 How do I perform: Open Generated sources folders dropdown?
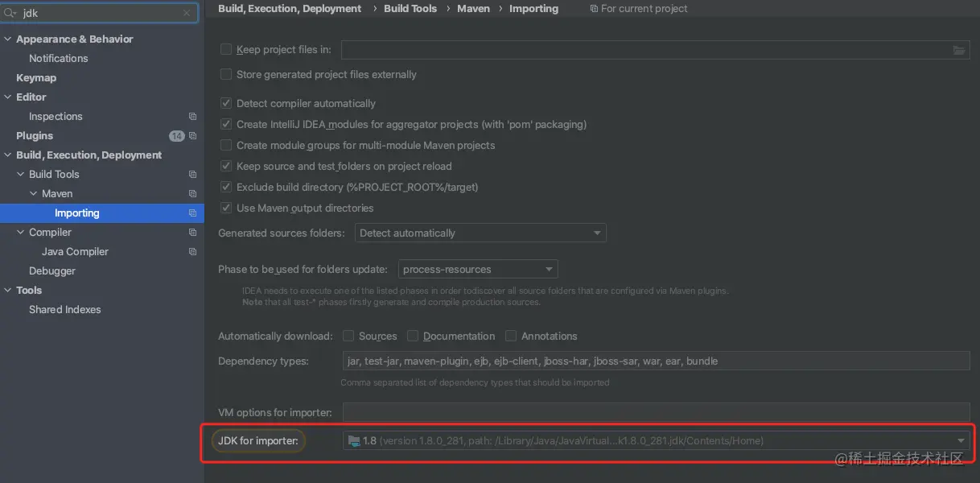pos(480,233)
